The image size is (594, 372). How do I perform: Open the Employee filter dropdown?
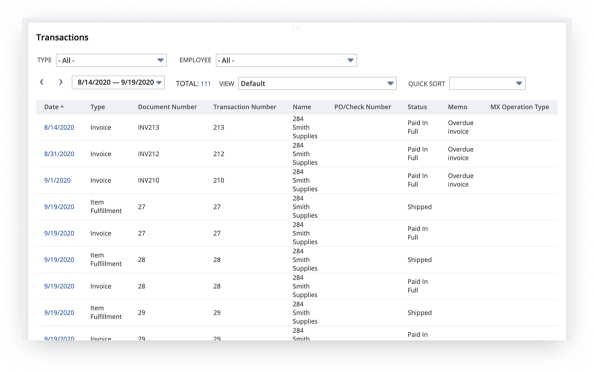286,60
